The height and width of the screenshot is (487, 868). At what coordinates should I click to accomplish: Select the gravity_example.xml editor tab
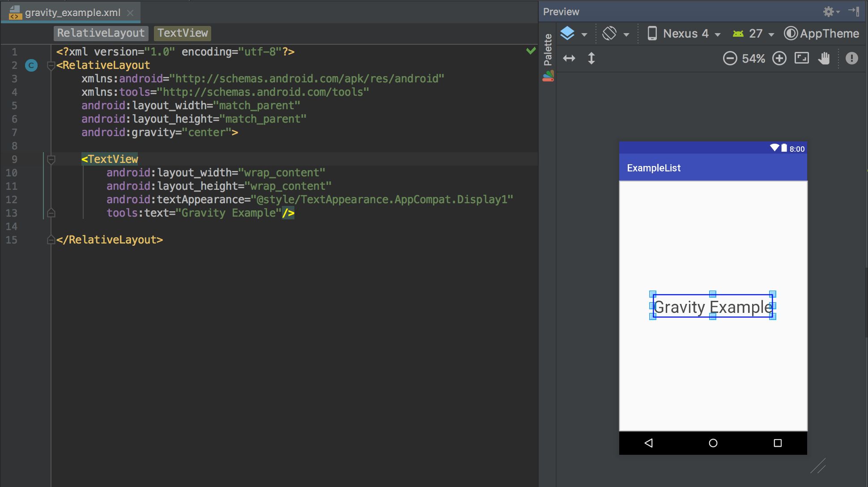pyautogui.click(x=72, y=13)
